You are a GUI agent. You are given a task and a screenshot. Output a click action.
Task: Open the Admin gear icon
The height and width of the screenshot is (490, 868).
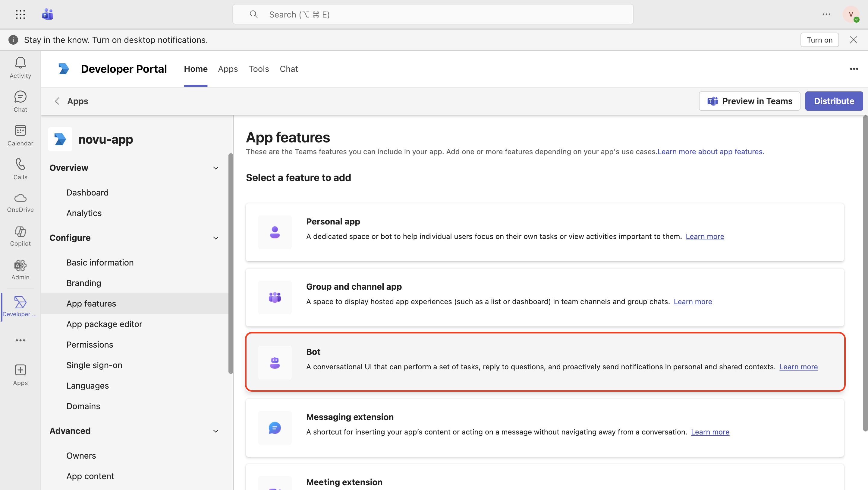click(x=20, y=270)
